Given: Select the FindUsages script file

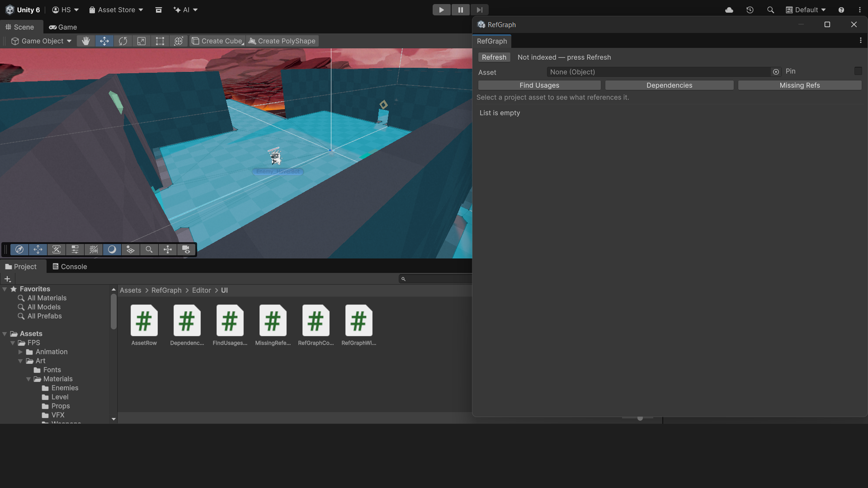Looking at the screenshot, I should pyautogui.click(x=230, y=325).
